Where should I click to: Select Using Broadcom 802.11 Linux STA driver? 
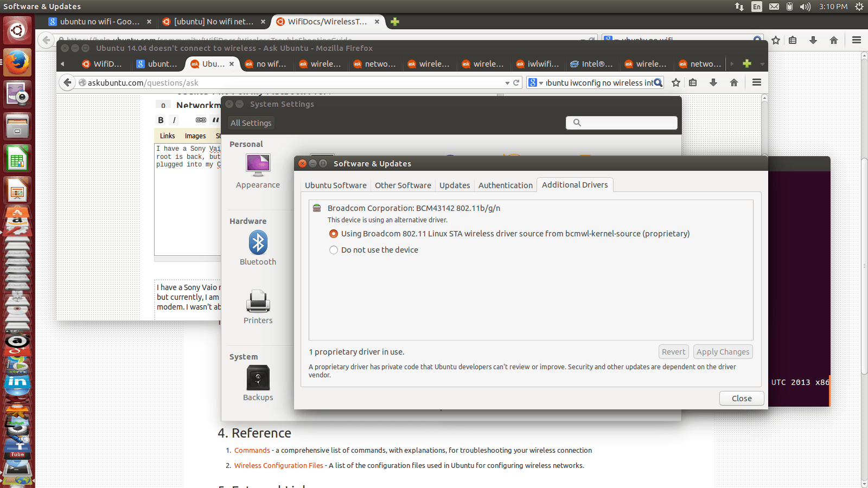point(334,234)
